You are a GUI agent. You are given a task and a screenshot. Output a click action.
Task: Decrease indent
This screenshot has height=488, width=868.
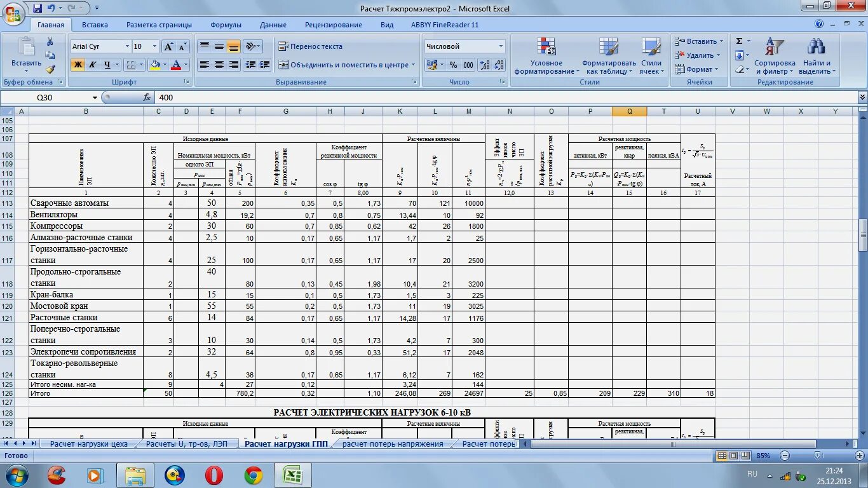250,65
